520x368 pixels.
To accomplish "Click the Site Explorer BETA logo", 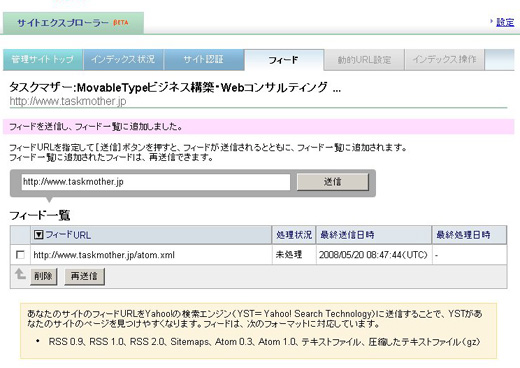I will [x=73, y=23].
